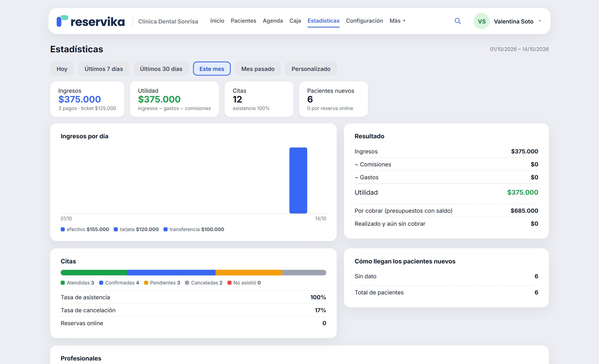Viewport: 599px width, 364px height.
Task: Click the Profesionales section heading
Action: pyautogui.click(x=81, y=358)
